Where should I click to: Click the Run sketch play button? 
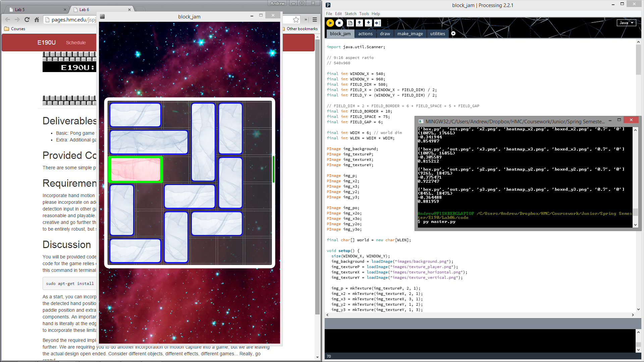pos(330,23)
